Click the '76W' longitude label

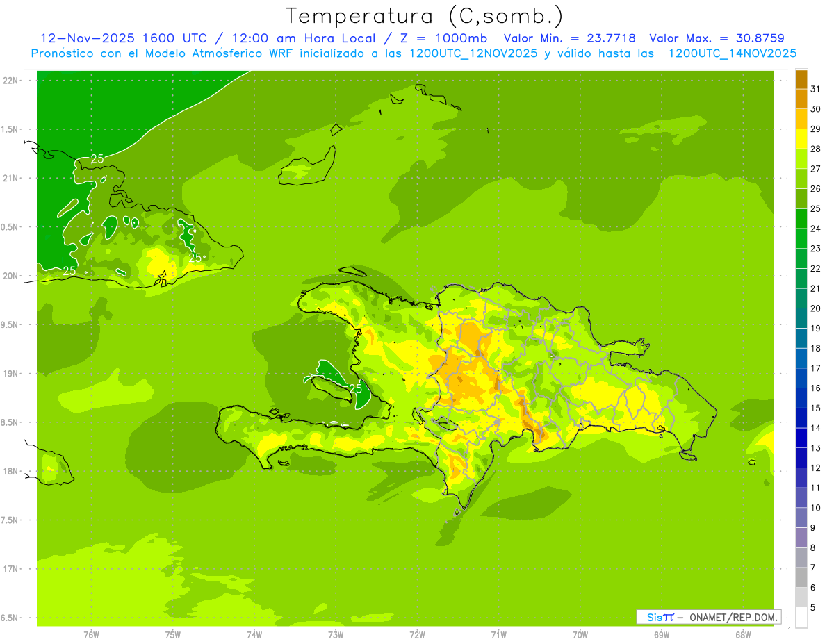point(91,635)
